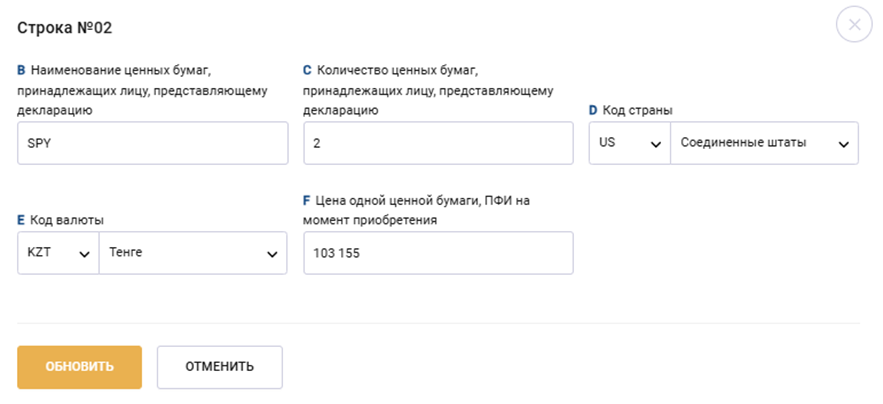This screenshot has width=883, height=404.
Task: Focus the quantity field containing 2
Action: coord(438,143)
